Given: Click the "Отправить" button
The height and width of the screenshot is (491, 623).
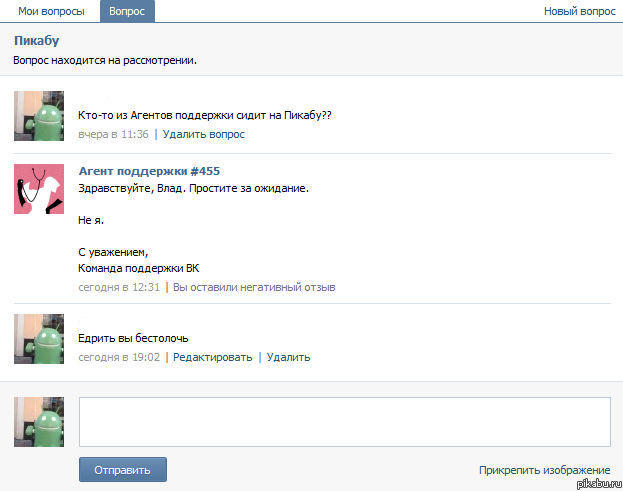Looking at the screenshot, I should 123,470.
